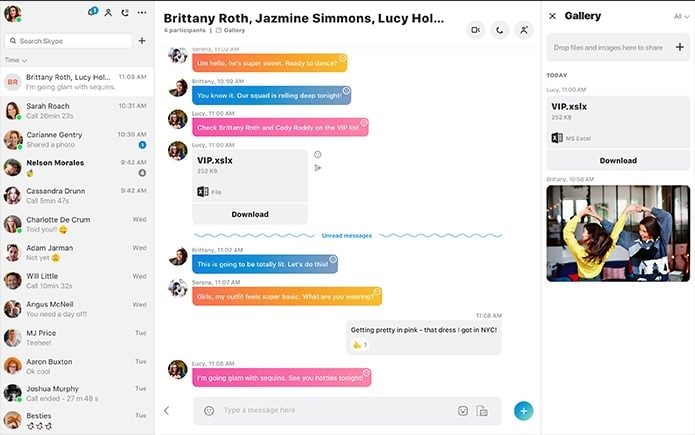The image size is (695, 435).
Task: Open the Charlotte De Crum conversation
Action: 77,224
